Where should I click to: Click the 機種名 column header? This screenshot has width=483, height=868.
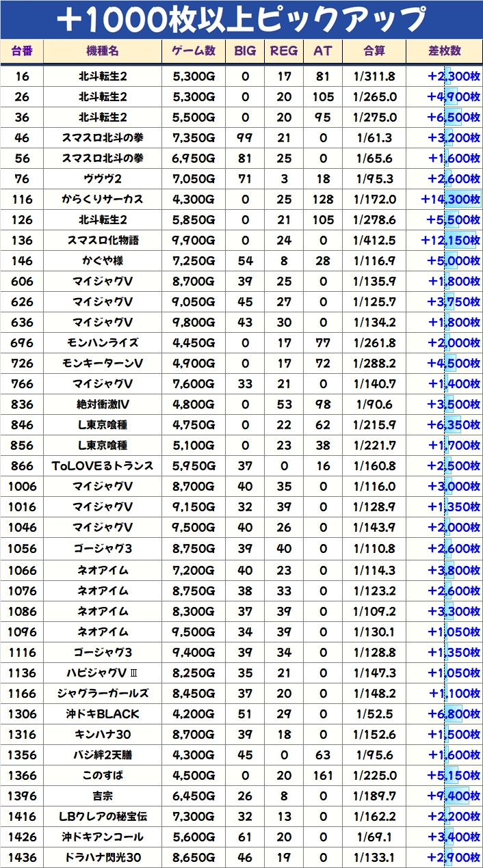click(x=103, y=51)
